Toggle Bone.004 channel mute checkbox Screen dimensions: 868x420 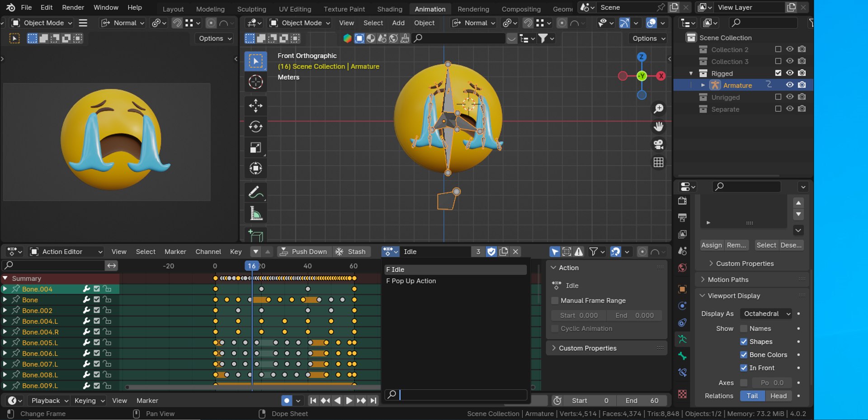pos(96,289)
